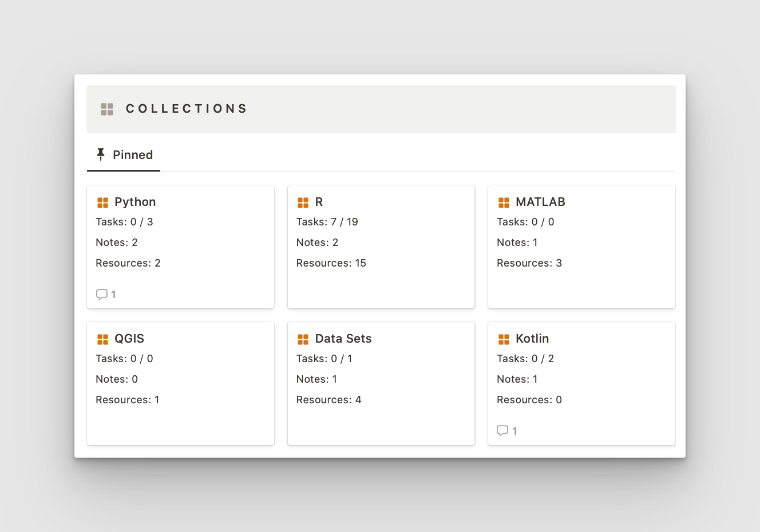Click "Notes: 1" on Kotlin card
The width and height of the screenshot is (760, 532).
[517, 379]
